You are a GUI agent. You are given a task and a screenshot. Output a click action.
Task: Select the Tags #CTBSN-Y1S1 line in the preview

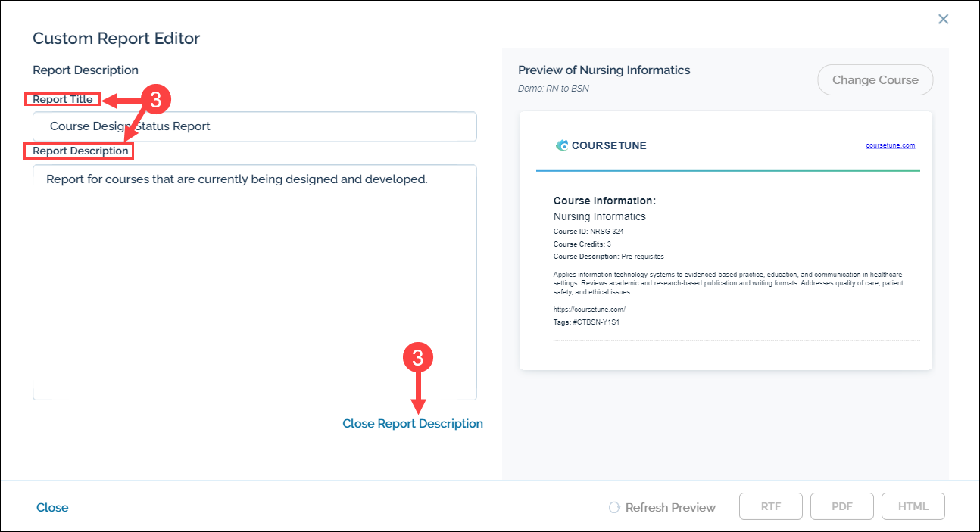click(586, 322)
